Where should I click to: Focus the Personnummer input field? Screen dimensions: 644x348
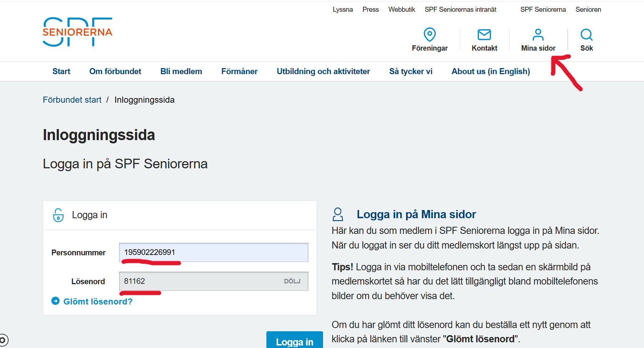click(214, 252)
